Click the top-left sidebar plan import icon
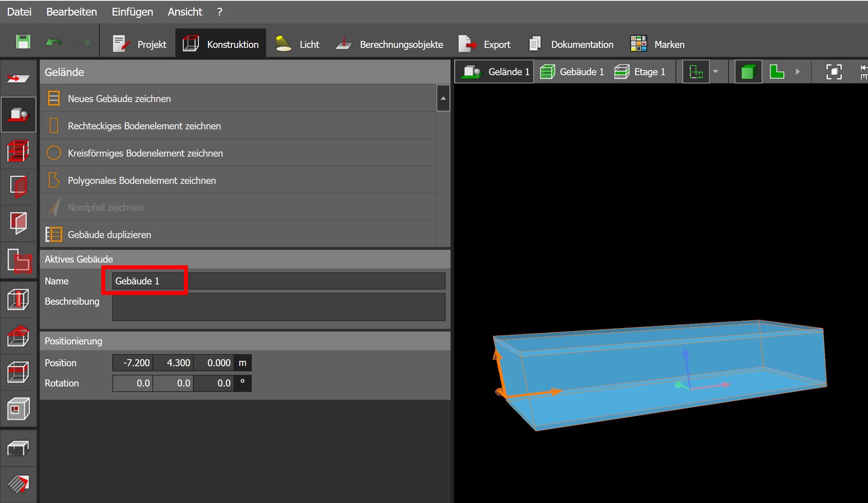This screenshot has height=503, width=868. click(18, 79)
